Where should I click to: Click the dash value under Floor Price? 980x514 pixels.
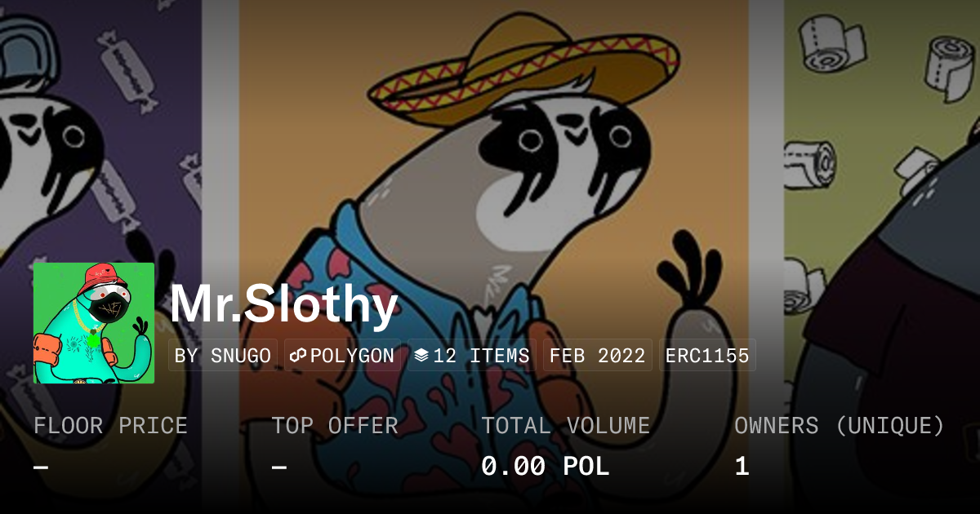pyautogui.click(x=41, y=467)
